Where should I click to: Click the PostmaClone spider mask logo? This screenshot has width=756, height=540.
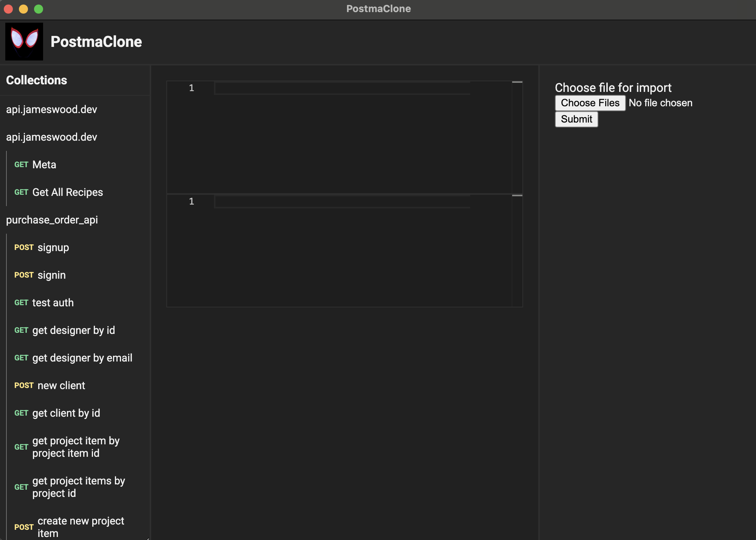click(x=24, y=41)
